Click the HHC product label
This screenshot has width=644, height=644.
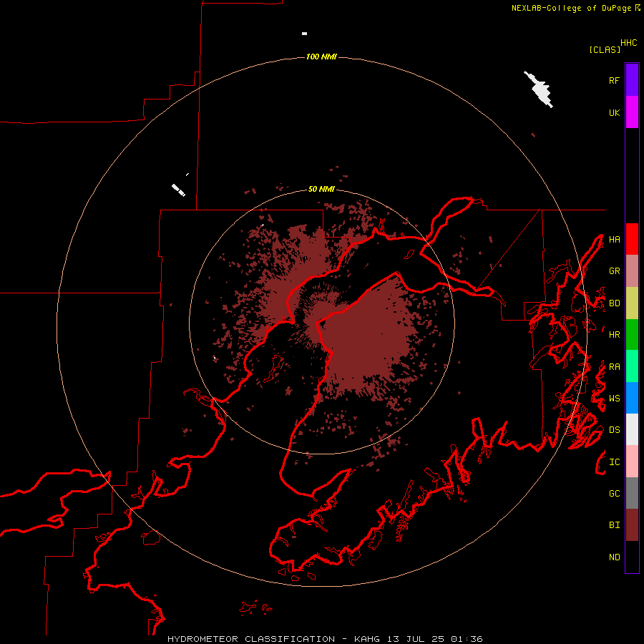(629, 43)
